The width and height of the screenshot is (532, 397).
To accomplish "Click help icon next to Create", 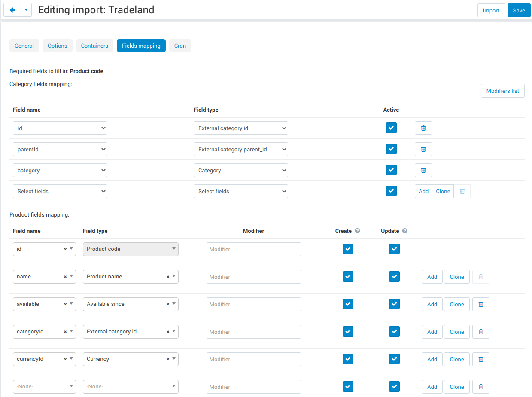I will click(358, 231).
